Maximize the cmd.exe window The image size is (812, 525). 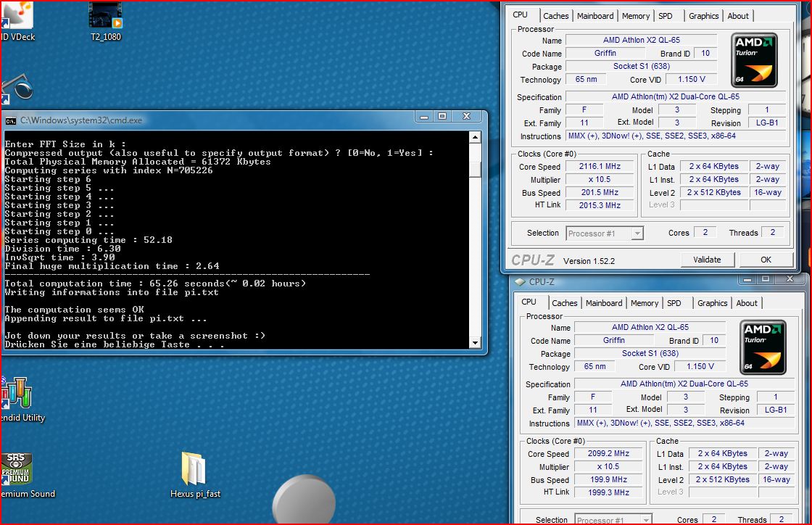tap(442, 117)
